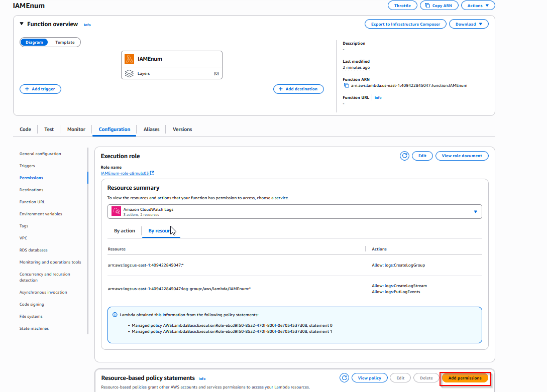
Task: Click the '2 minutes ago' last modified text
Action: pos(356,68)
